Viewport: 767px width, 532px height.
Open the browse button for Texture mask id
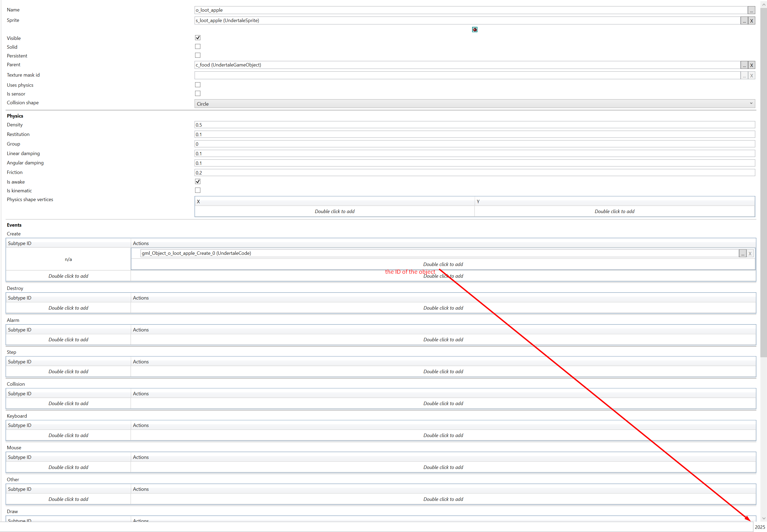pyautogui.click(x=744, y=76)
